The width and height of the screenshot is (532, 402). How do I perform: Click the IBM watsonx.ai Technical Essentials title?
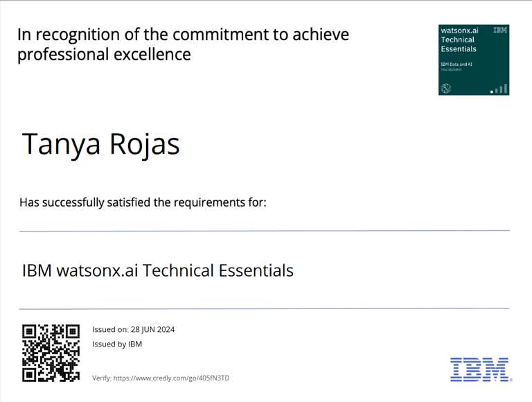point(158,270)
